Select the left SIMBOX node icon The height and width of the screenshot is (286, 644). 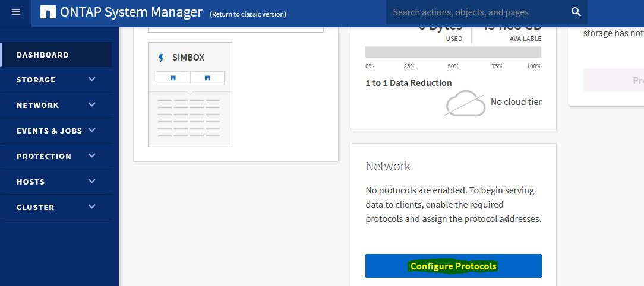173,78
